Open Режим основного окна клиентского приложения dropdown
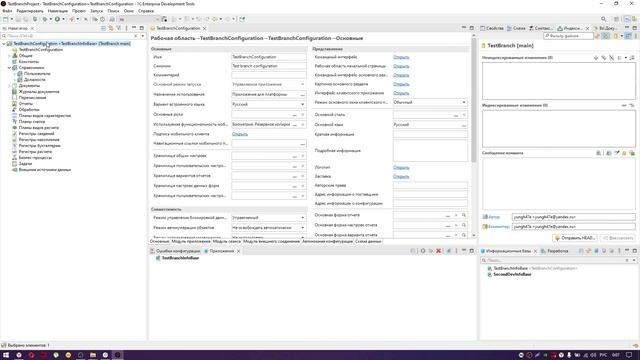The width and height of the screenshot is (640, 360). click(x=464, y=102)
